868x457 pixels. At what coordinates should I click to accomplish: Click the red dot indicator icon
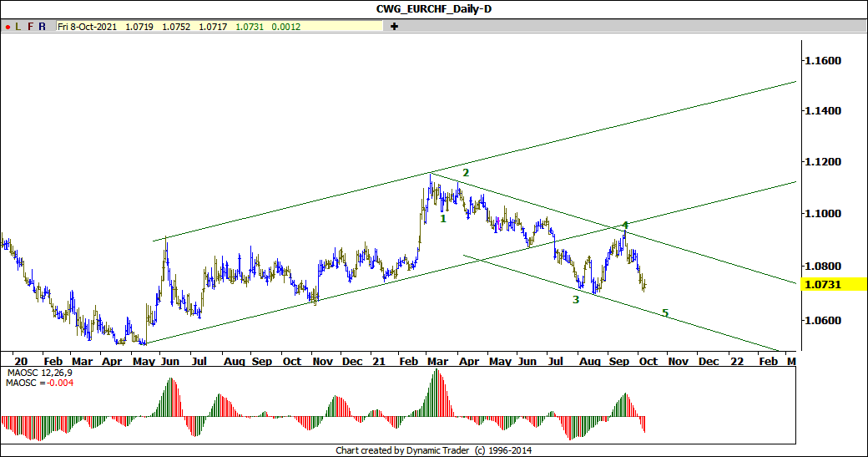7,27
